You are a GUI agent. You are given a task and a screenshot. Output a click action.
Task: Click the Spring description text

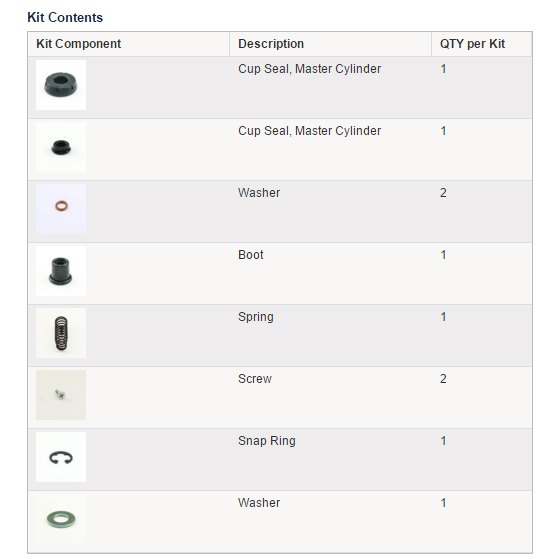pos(256,317)
